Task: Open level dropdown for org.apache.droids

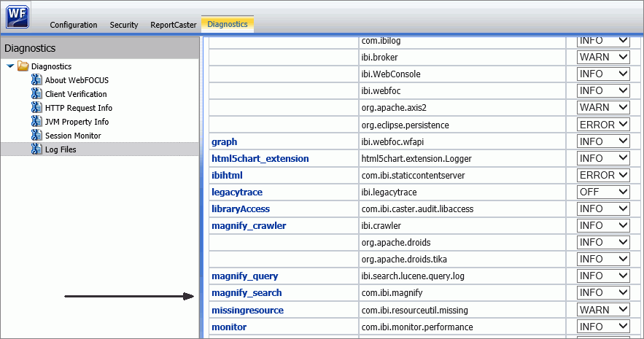Action: tap(603, 243)
